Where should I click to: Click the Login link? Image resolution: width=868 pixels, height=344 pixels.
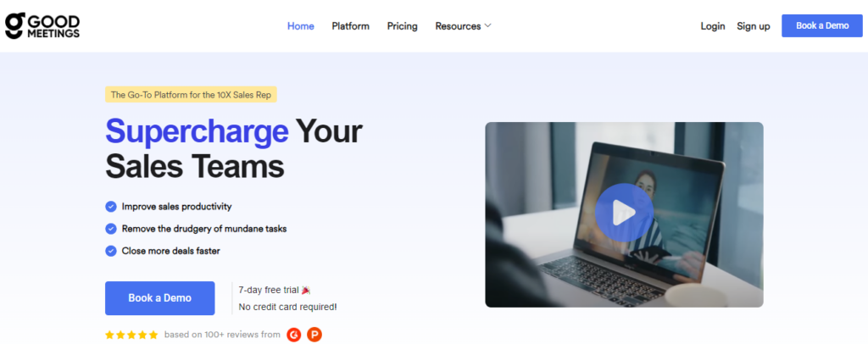712,26
